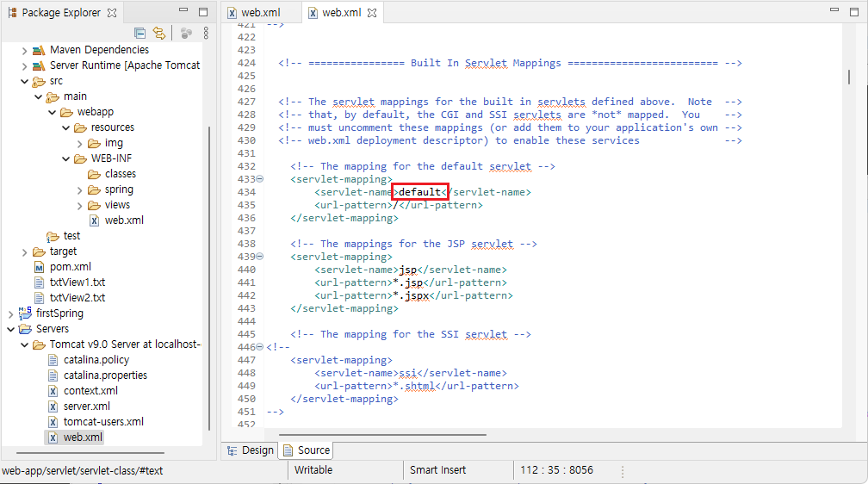
Task: Click status path web-app/servlet/servlet-class/#text
Action: point(82,471)
